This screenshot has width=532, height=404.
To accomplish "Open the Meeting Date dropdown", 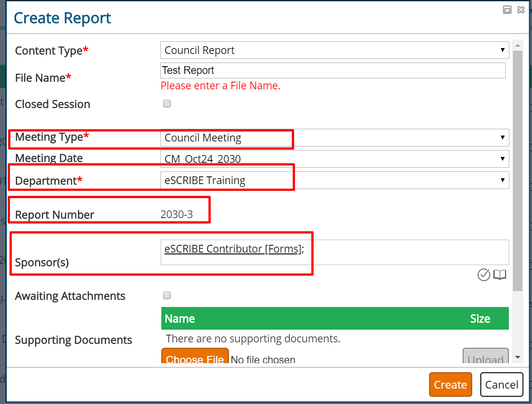I will coord(334,159).
